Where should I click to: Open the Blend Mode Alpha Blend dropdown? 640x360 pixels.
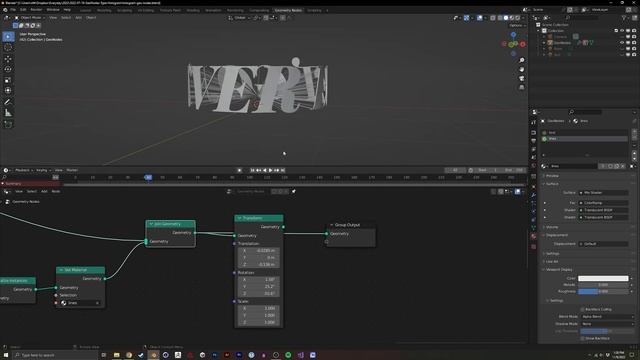pos(608,317)
